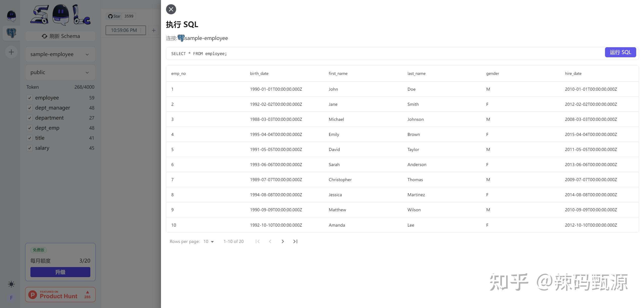Toggle the theme using the sun icon
Image resolution: width=644 pixels, height=308 pixels.
(11, 284)
